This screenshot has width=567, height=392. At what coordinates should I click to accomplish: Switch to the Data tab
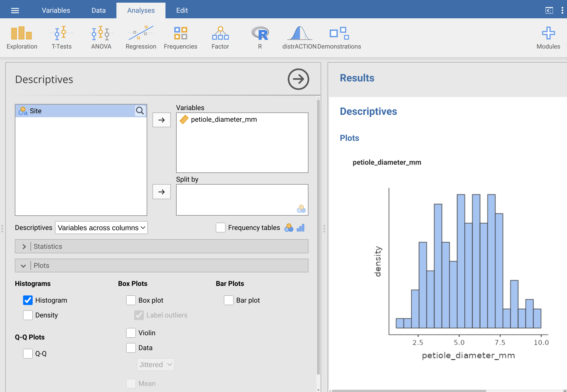(98, 10)
